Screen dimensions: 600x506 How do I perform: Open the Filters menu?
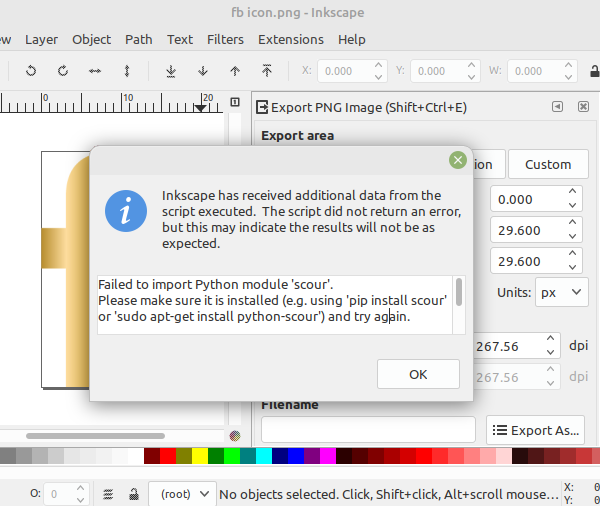click(x=225, y=39)
